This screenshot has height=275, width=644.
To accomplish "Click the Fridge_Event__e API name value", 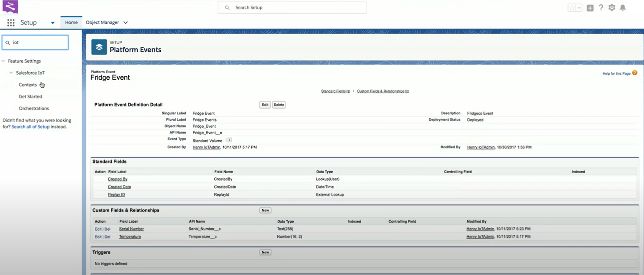I will point(207,133).
